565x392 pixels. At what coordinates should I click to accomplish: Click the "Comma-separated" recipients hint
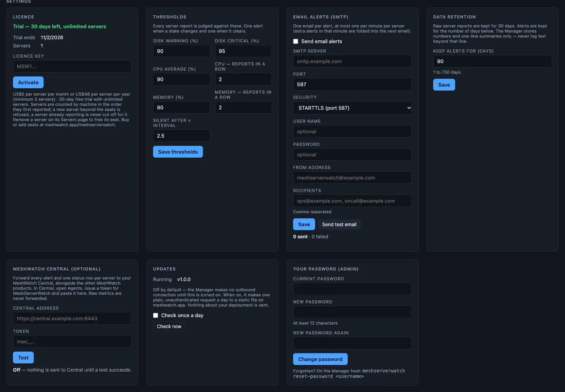pos(312,212)
